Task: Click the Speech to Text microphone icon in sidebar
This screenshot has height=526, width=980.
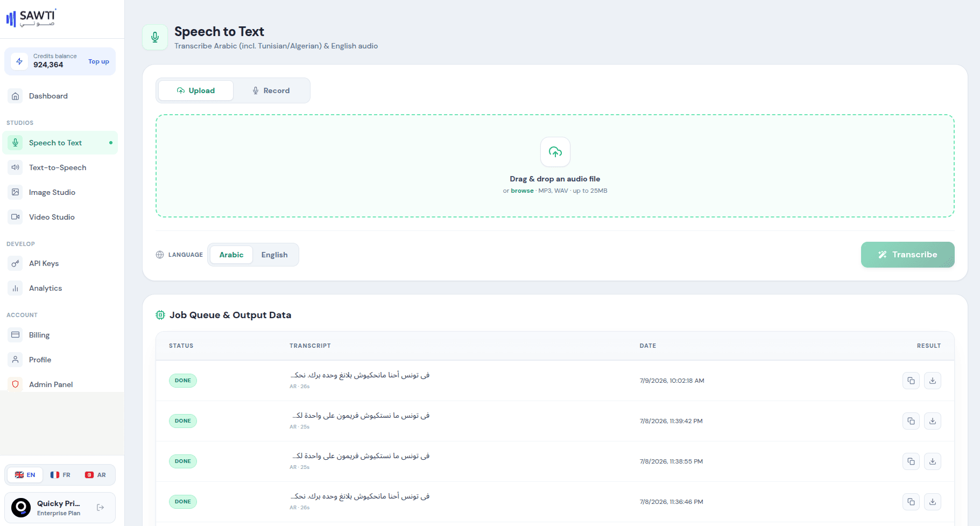Action: [x=16, y=143]
